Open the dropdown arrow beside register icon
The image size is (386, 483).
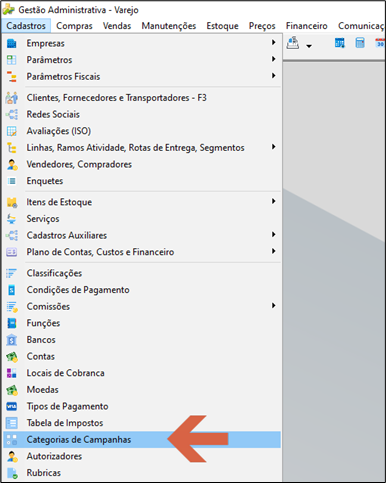tap(309, 46)
